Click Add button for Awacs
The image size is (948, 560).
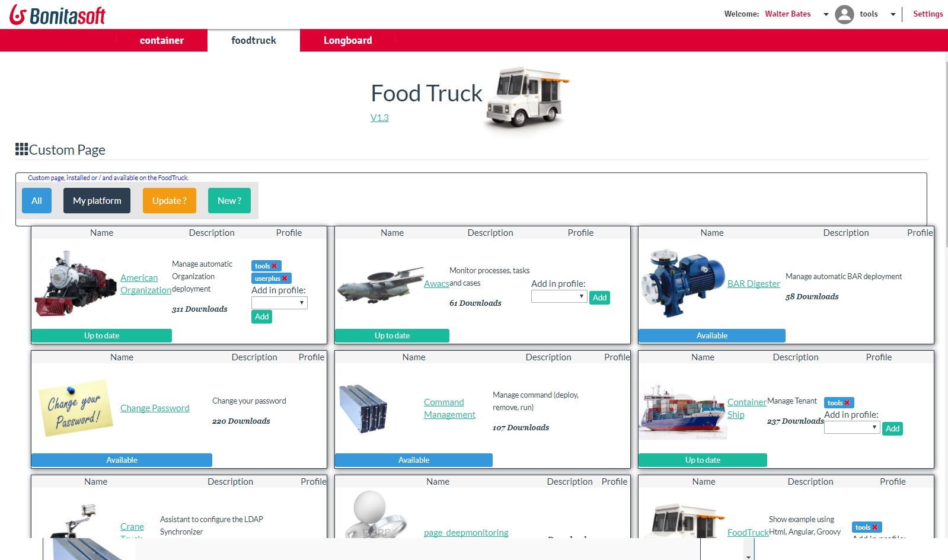coord(600,297)
